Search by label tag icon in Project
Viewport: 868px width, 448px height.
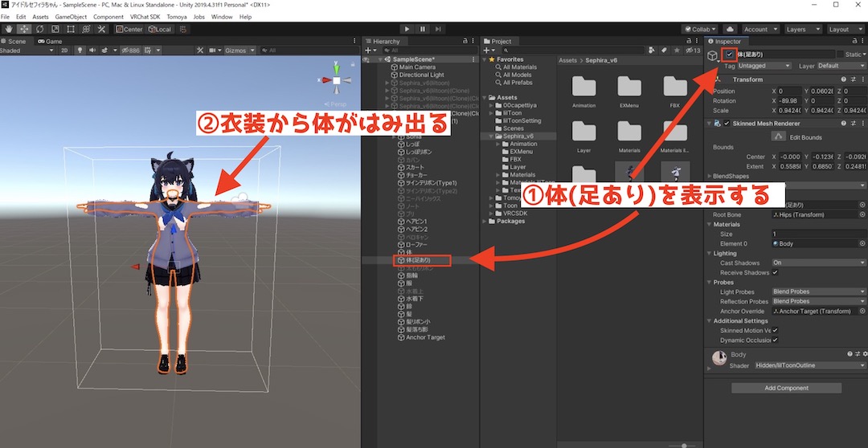[665, 51]
